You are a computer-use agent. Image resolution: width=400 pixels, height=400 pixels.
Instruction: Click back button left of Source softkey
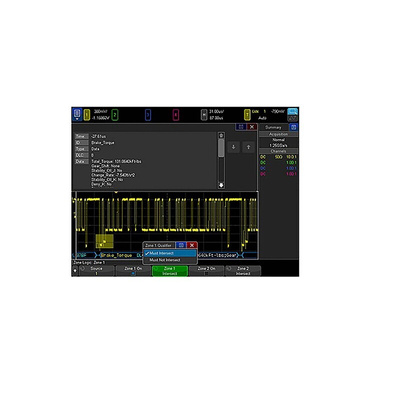(75, 271)
